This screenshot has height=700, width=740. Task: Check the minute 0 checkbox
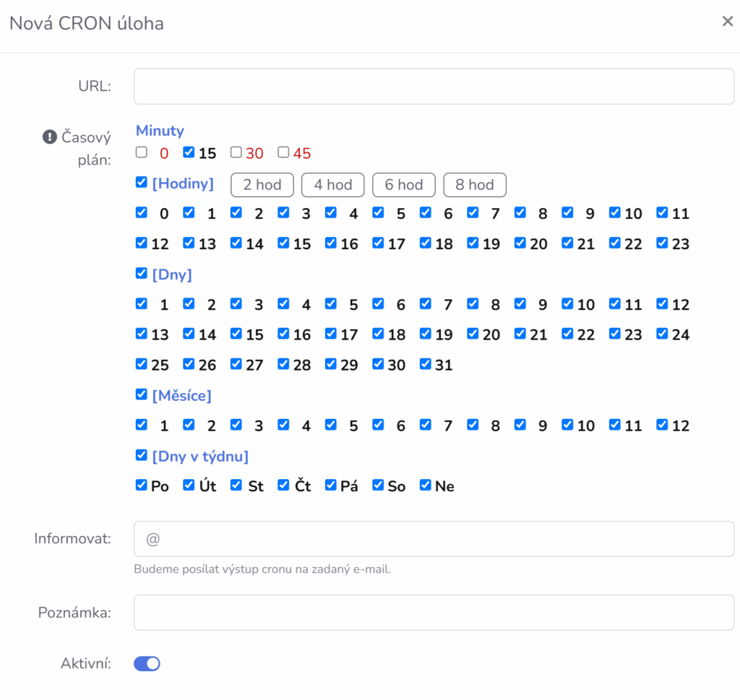pyautogui.click(x=142, y=152)
